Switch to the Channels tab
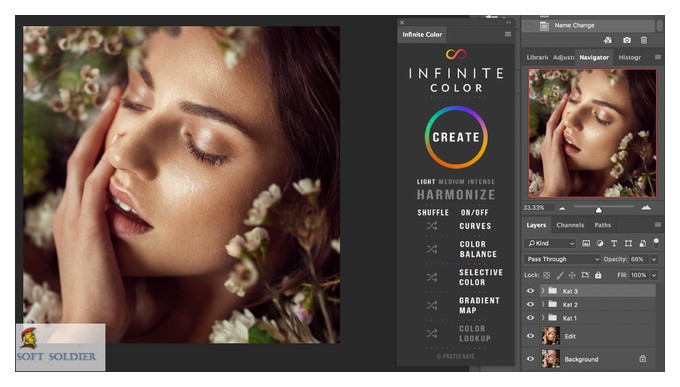 tap(570, 225)
